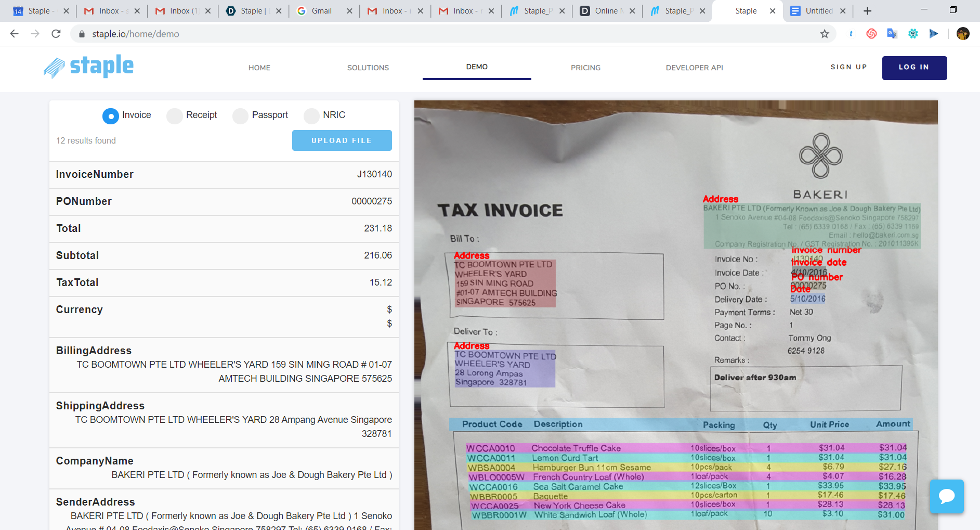Click the ShippingAddress heading

[x=100, y=406]
